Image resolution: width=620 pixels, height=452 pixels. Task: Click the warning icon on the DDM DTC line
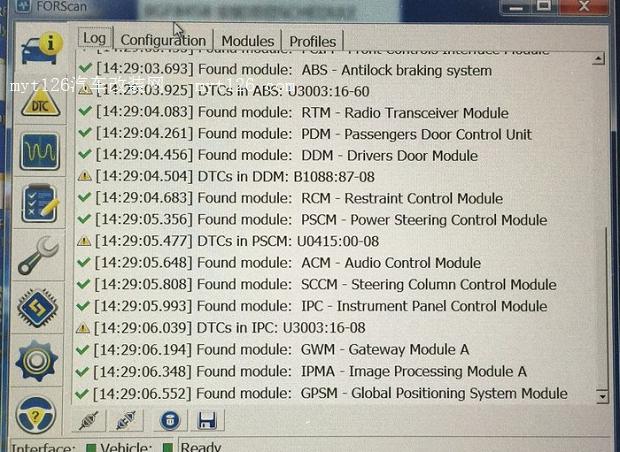tap(85, 176)
